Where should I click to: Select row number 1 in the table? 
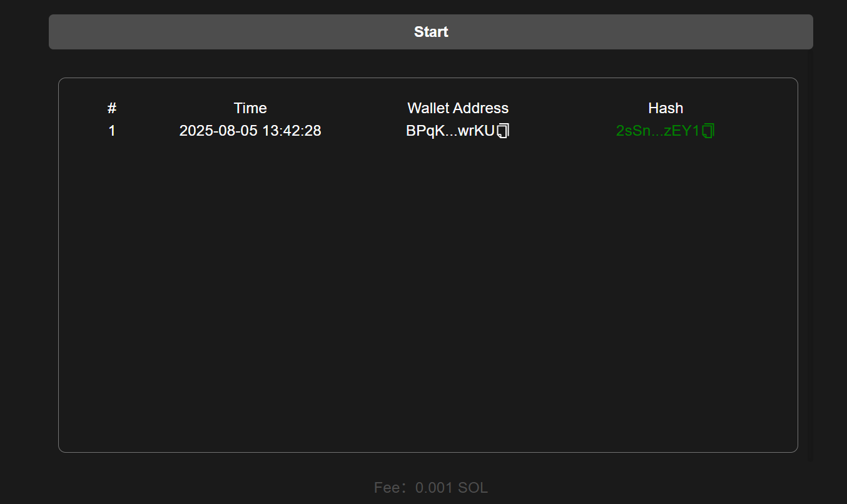(x=112, y=131)
